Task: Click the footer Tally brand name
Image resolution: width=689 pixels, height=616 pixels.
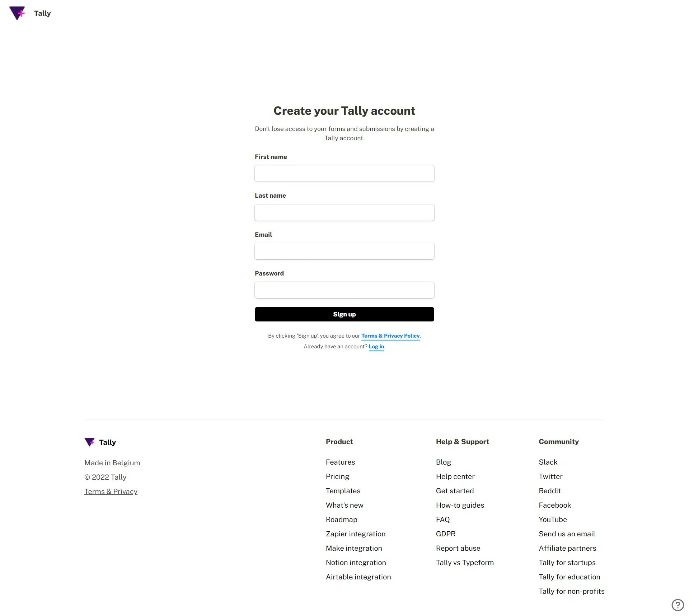Action: [108, 442]
